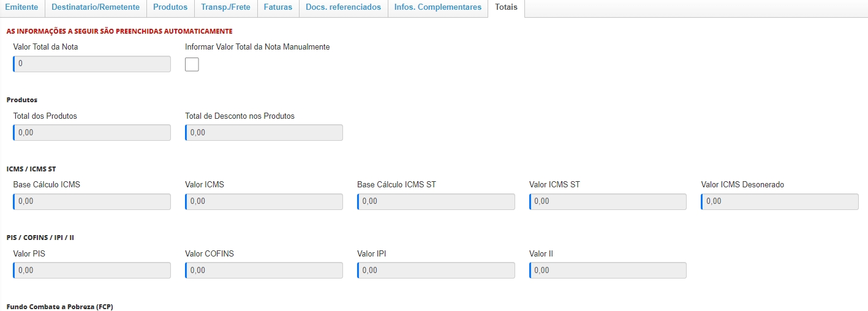This screenshot has width=868, height=311.
Task: Select the Valor ICMS Desonerado field
Action: [x=780, y=201]
